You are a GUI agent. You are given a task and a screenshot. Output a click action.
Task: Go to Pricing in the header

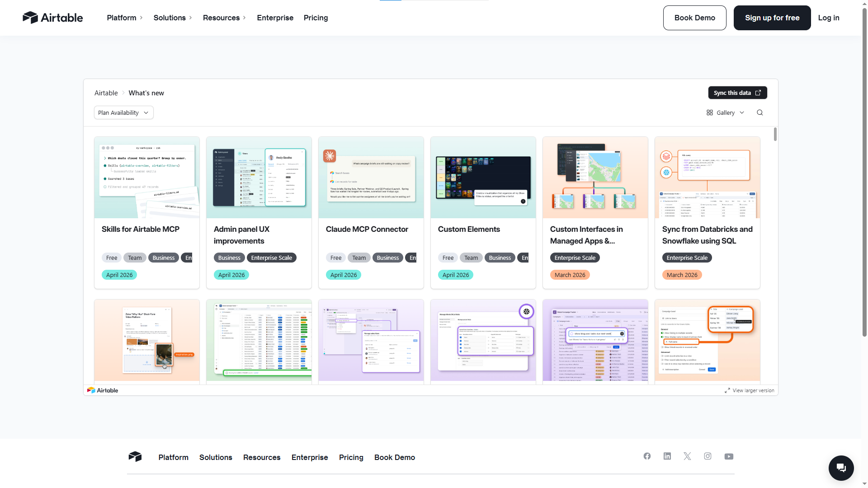pyautogui.click(x=316, y=18)
